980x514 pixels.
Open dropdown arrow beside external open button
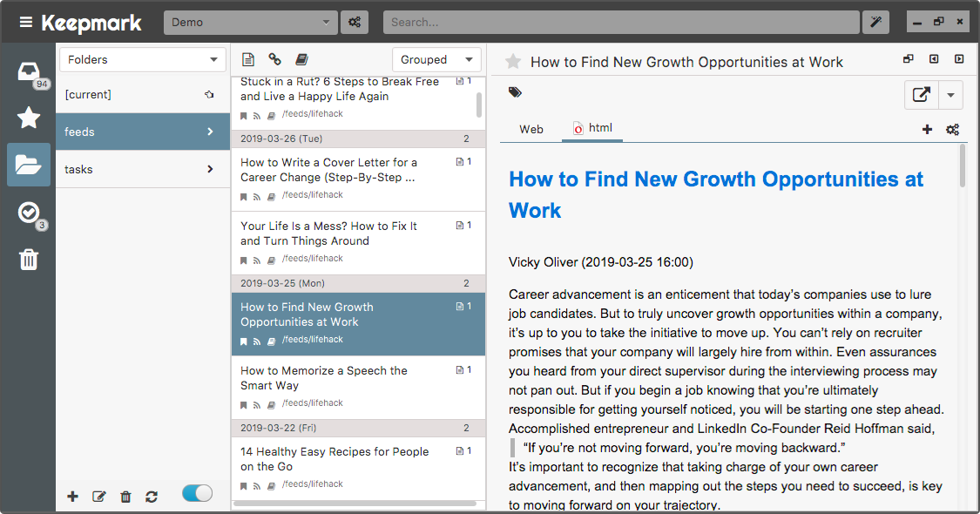pyautogui.click(x=950, y=95)
